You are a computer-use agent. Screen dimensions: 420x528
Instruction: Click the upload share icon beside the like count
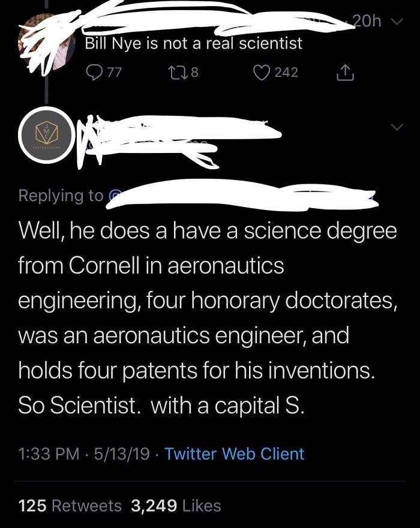click(346, 73)
